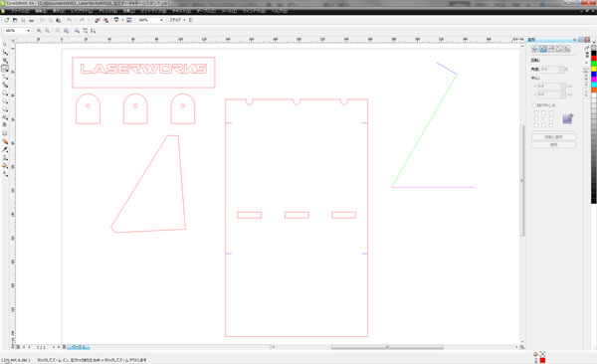Select the Freehand tool in toolbox

pyautogui.click(x=5, y=77)
